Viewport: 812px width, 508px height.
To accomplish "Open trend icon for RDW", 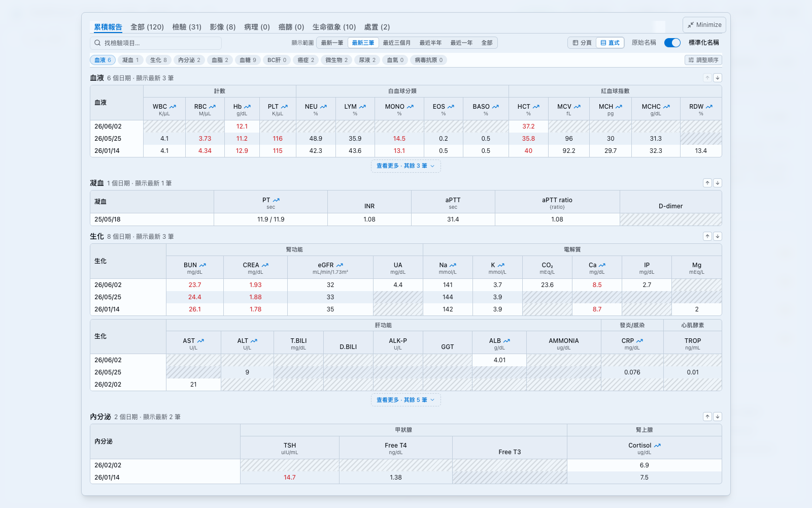I will tap(709, 107).
